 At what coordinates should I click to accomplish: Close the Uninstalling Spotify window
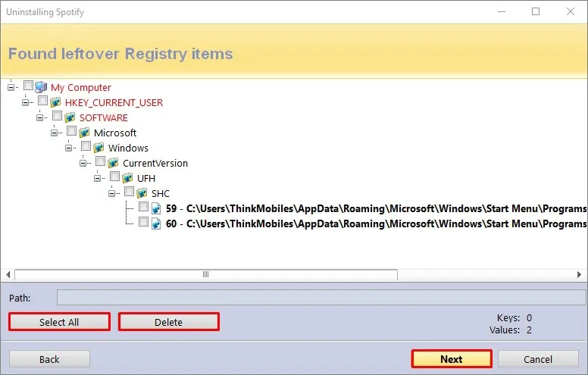(x=571, y=11)
